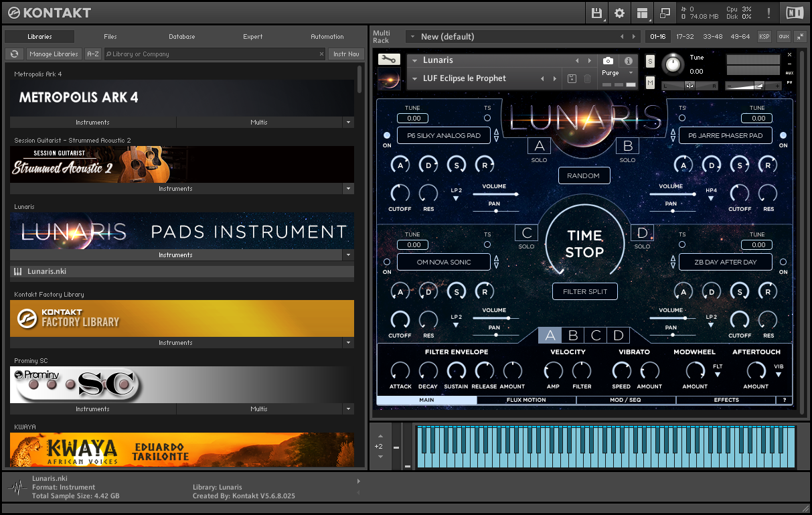Click the warning exclamation icon
Viewport: 812px width, 515px height.
768,13
